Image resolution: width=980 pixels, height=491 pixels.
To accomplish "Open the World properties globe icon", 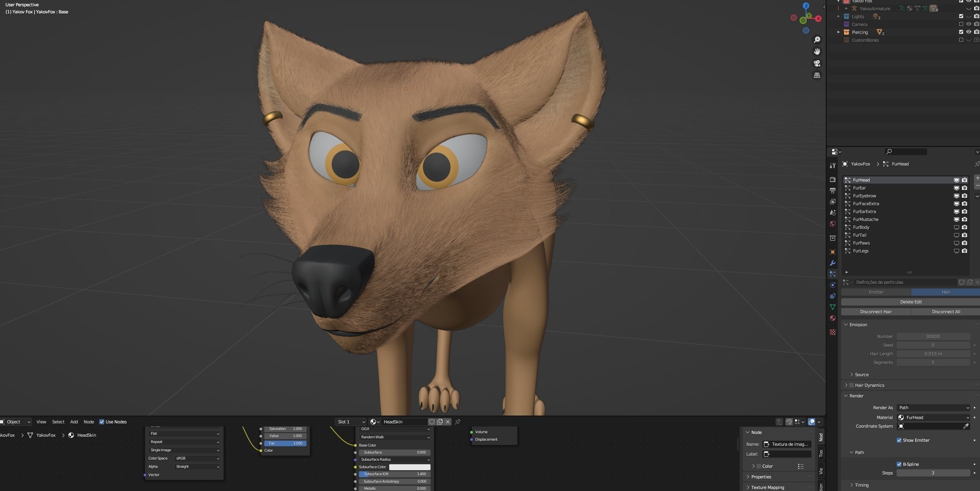I will click(x=832, y=224).
